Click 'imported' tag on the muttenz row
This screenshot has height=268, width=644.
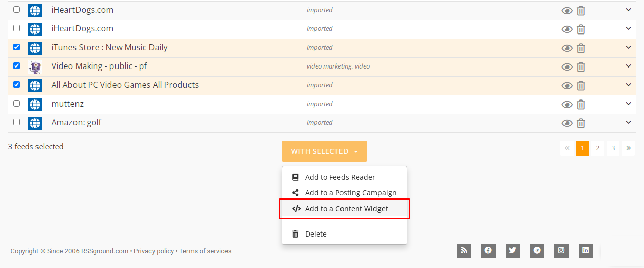[319, 104]
